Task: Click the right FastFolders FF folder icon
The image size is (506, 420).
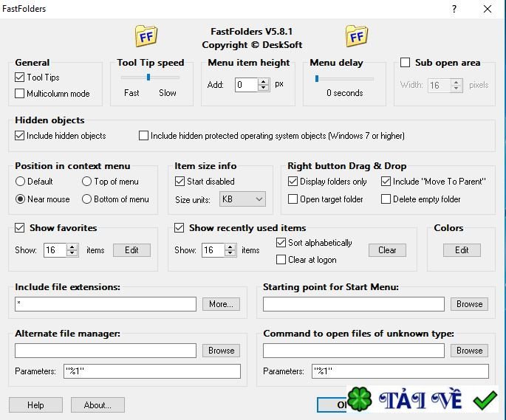Action: pyautogui.click(x=357, y=36)
